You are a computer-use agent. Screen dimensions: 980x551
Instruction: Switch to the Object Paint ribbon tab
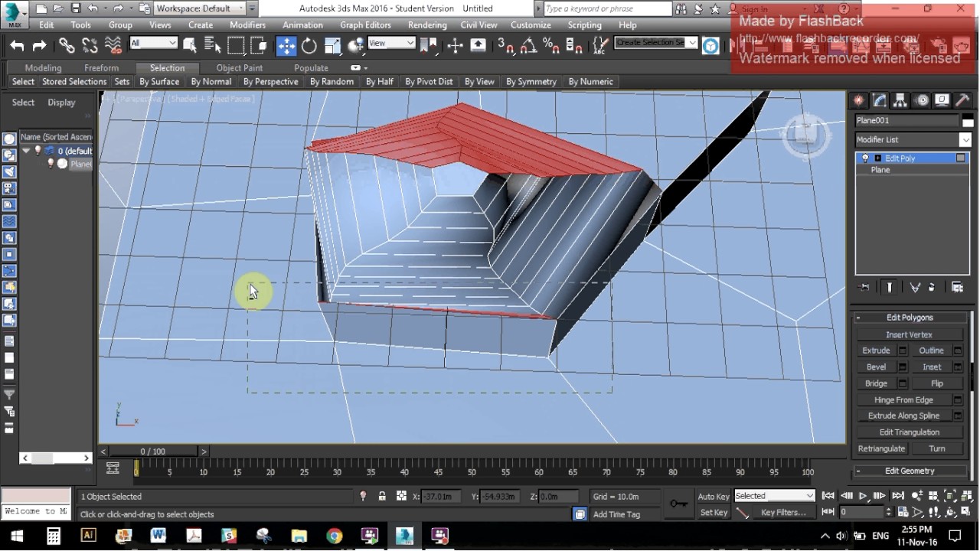click(x=240, y=68)
